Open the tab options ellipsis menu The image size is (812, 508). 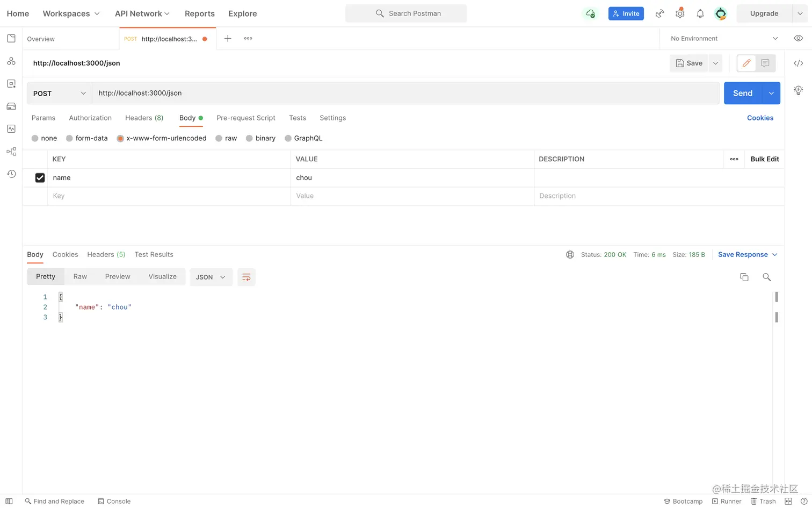pos(248,38)
